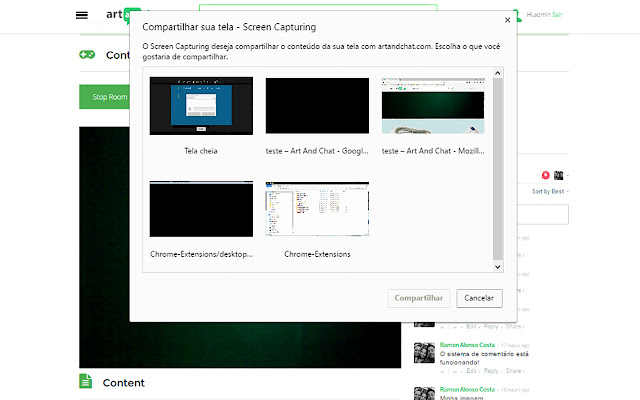The width and height of the screenshot is (640, 400).
Task: Upvote the 'O sistema de comentário' comment
Action: (442, 371)
